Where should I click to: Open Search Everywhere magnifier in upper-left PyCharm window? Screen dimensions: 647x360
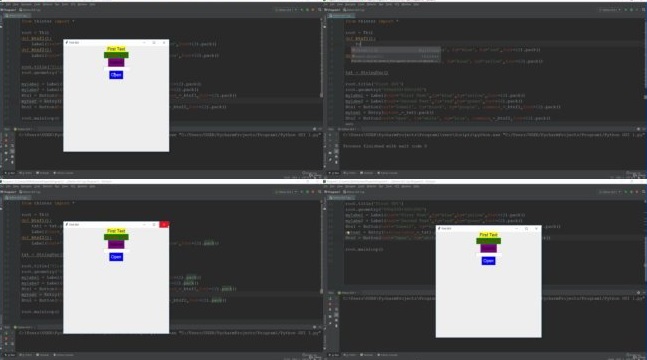(x=320, y=9)
